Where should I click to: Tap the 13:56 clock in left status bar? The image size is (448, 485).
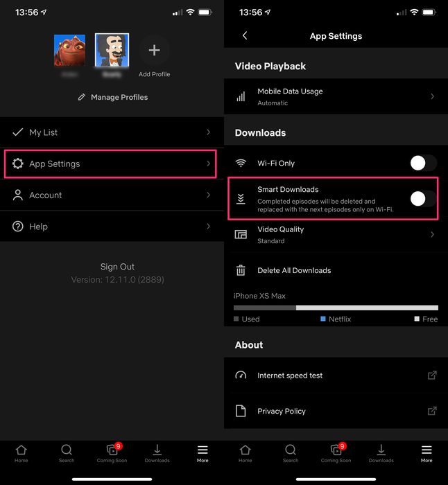pos(26,12)
